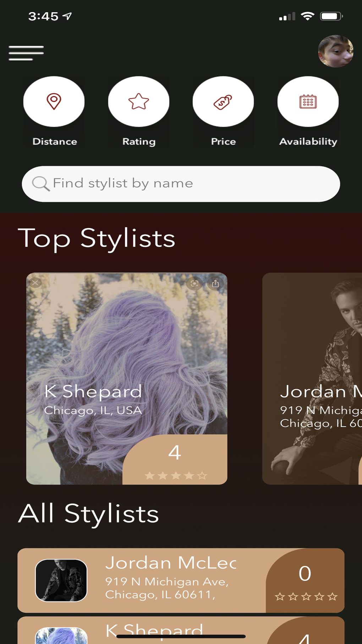This screenshot has width=362, height=644.
Task: Open the Availability calendar filter
Action: pos(308,102)
